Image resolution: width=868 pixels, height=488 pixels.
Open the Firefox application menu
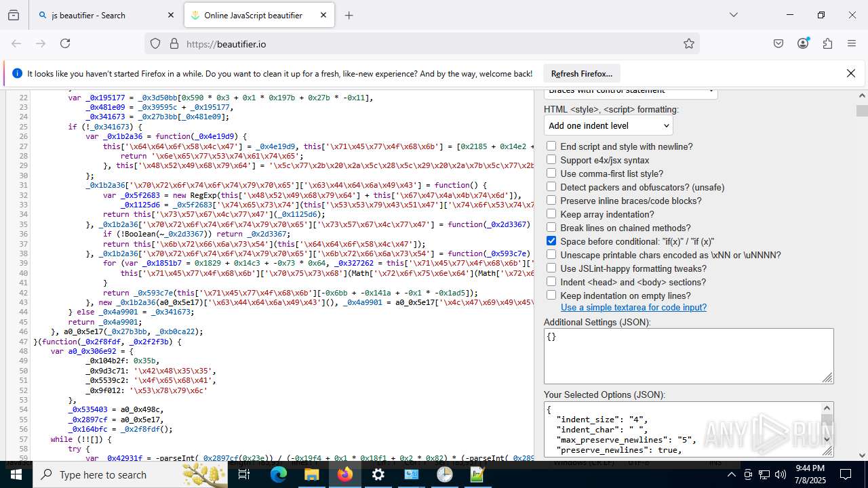[852, 43]
